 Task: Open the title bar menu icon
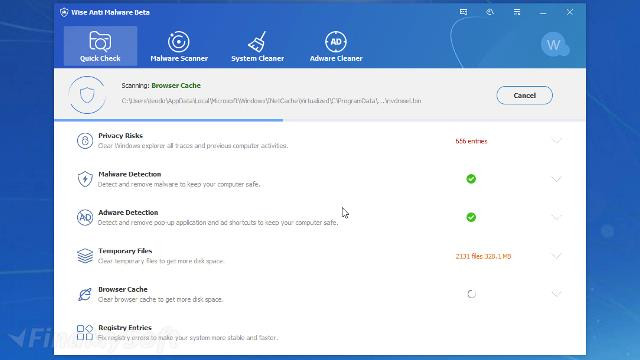pos(517,12)
